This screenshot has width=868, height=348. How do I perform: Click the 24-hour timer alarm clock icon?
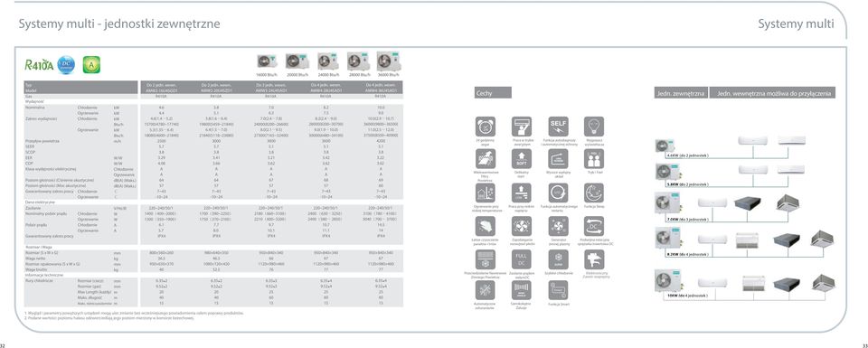click(486, 127)
